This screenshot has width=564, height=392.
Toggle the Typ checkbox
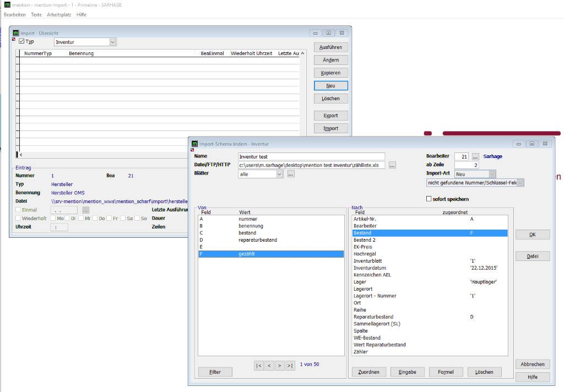coord(22,42)
